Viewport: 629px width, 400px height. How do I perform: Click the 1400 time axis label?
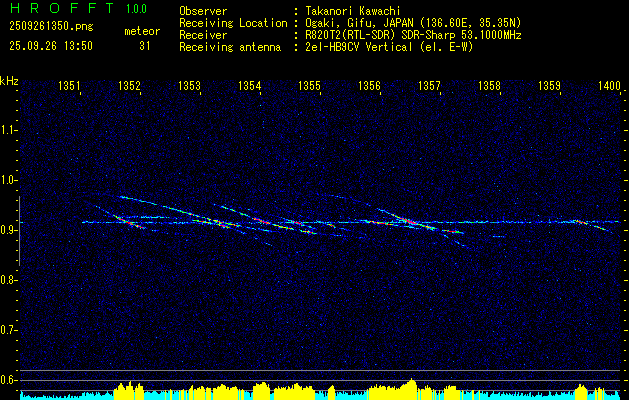click(609, 86)
